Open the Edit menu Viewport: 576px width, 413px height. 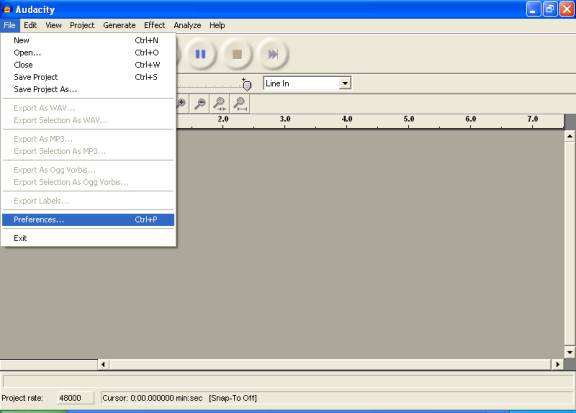click(30, 25)
